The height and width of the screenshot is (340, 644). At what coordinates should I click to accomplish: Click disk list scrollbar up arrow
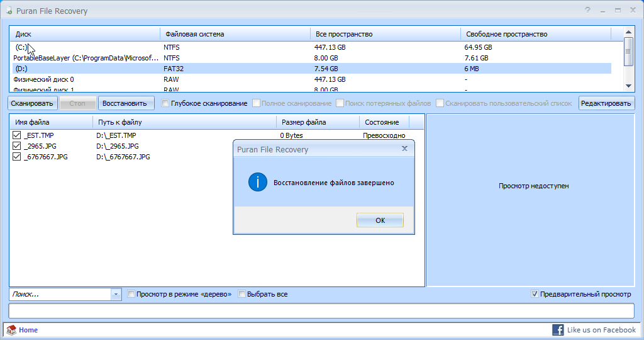[628, 32]
